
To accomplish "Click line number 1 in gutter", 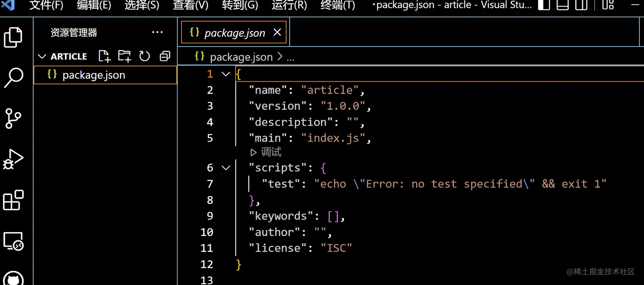I will pos(210,74).
